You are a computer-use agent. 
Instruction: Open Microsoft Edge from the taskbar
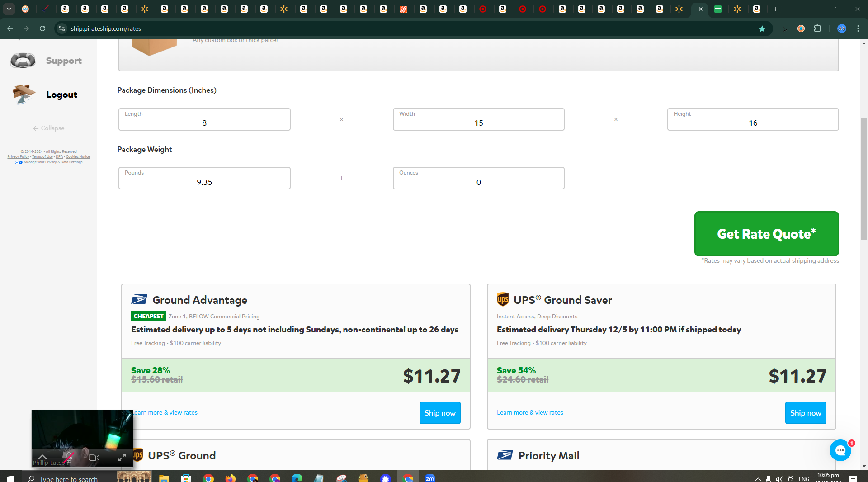pyautogui.click(x=297, y=478)
